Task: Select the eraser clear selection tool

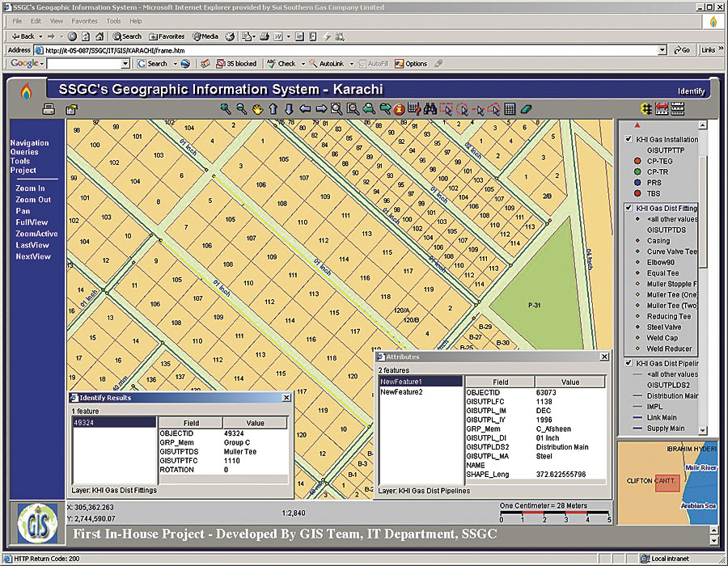Action: [x=527, y=109]
